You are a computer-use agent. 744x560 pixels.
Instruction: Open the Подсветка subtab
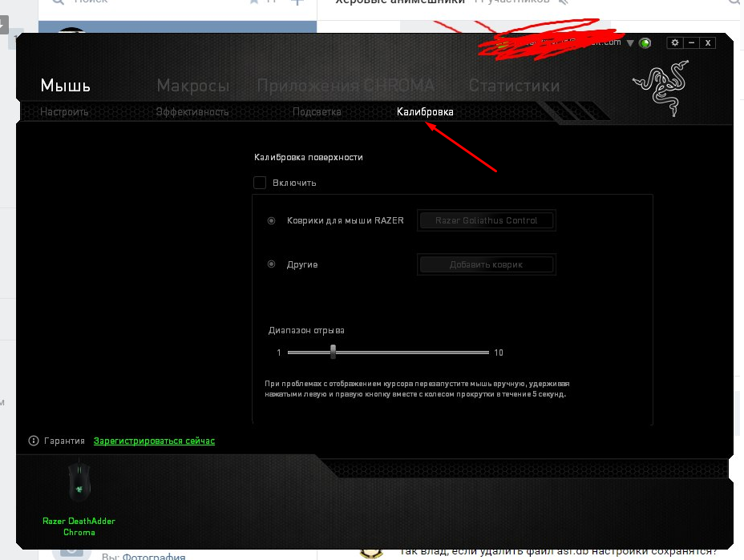click(x=317, y=112)
